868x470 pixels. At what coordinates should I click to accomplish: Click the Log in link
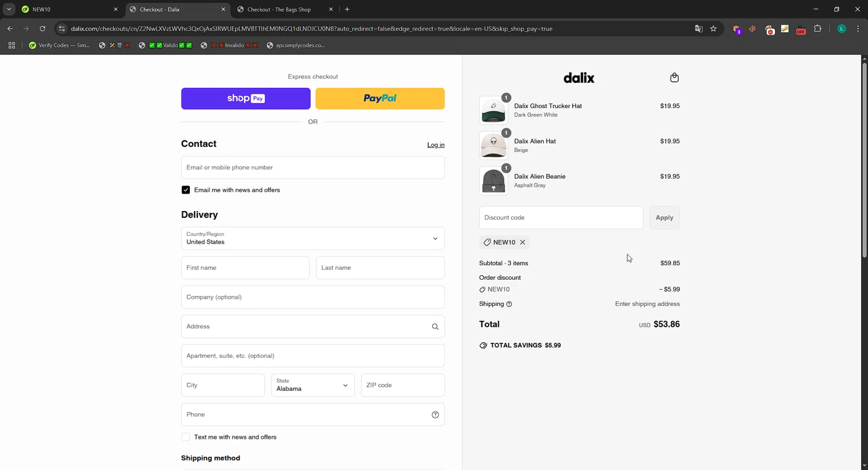point(436,145)
